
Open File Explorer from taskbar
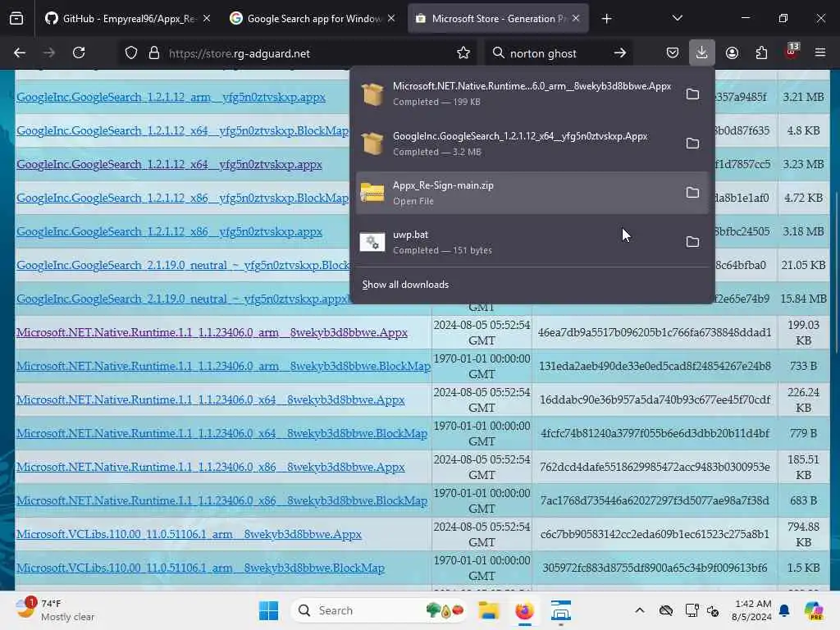click(489, 610)
